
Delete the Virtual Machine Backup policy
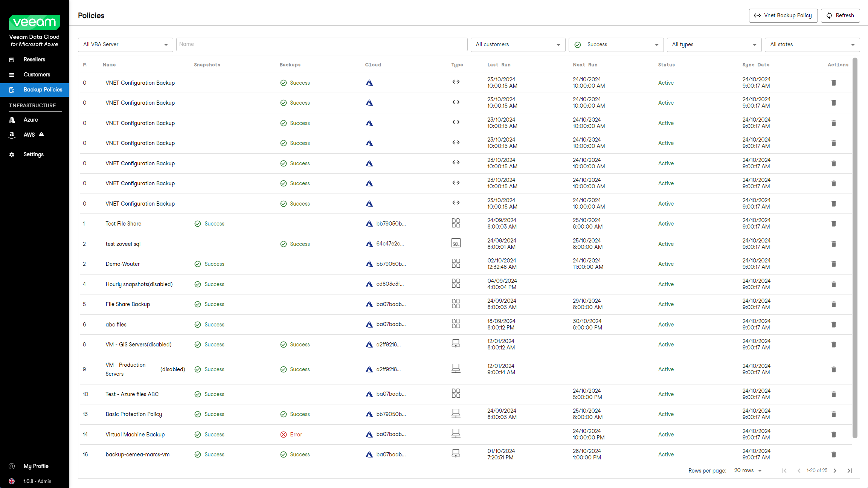[x=833, y=435]
